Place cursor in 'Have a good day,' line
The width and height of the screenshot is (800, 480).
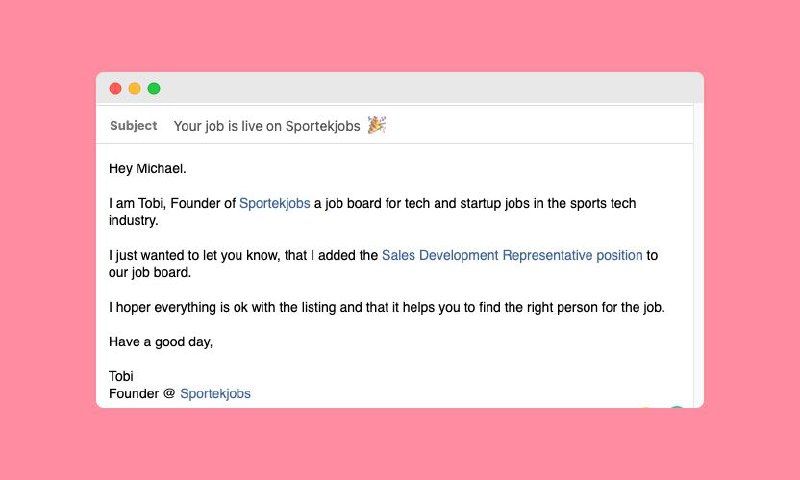(160, 342)
